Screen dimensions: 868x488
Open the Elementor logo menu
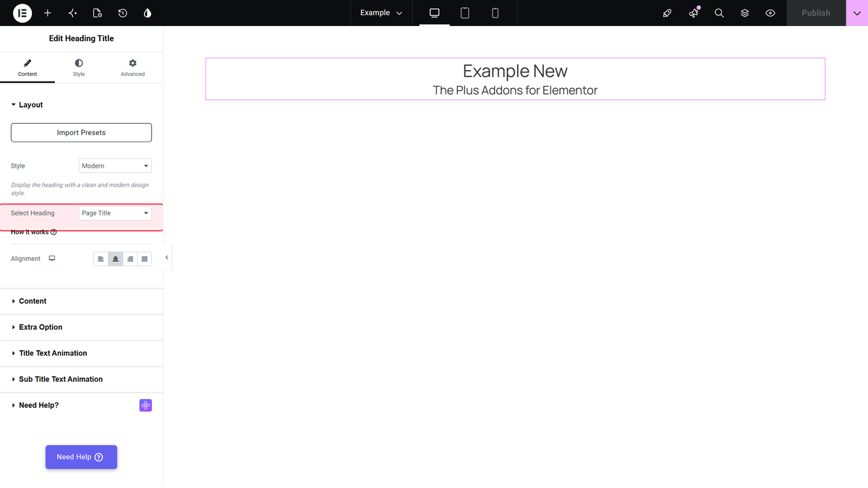coord(22,13)
